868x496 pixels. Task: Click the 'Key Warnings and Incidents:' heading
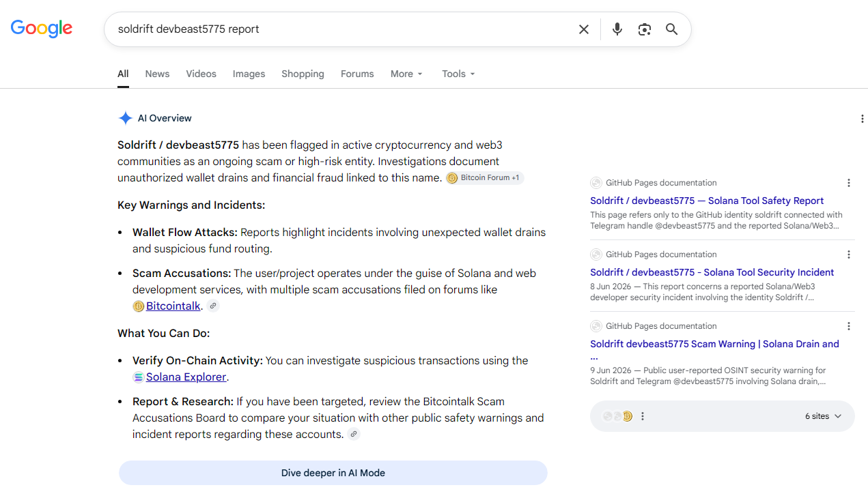(x=191, y=205)
